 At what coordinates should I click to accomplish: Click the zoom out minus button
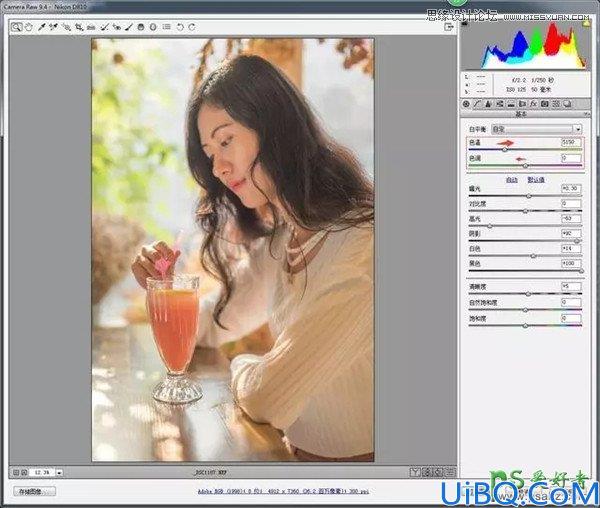(16, 473)
